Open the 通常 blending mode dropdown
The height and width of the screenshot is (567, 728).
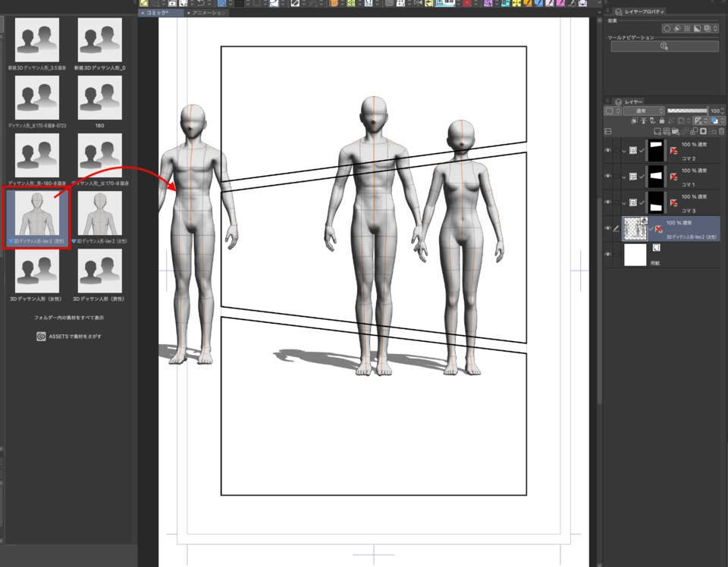click(644, 111)
